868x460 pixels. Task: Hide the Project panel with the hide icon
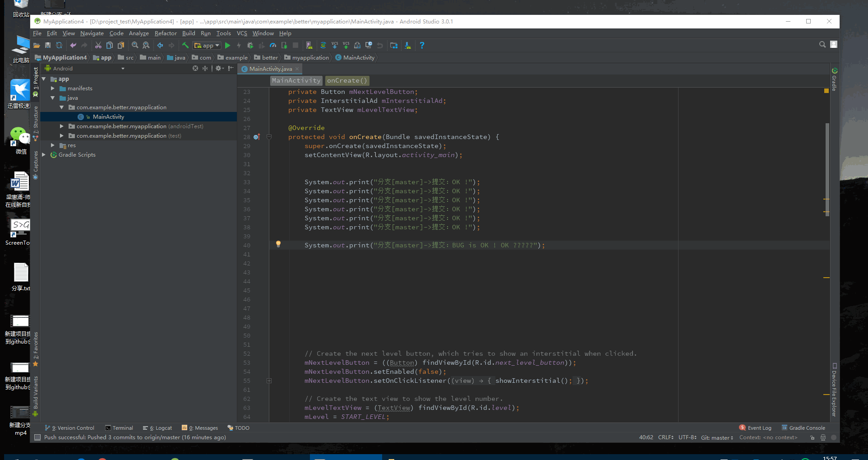[x=231, y=69]
